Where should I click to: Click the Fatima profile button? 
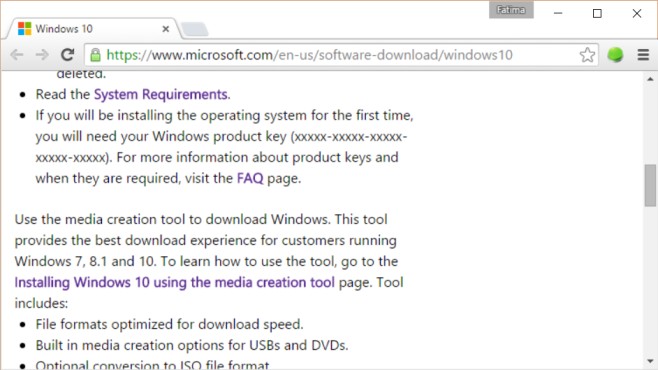coord(511,10)
